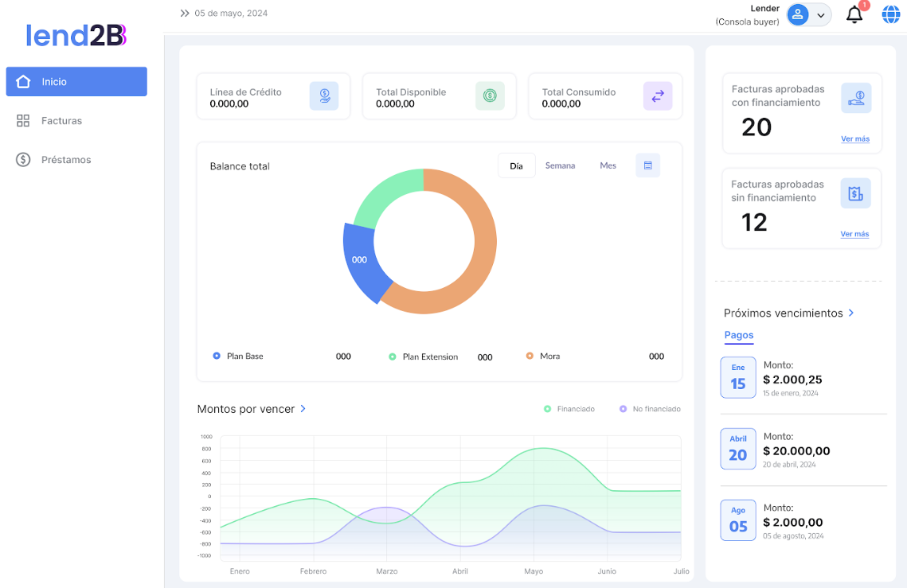907x588 pixels.
Task: Collapse sidebar with double chevron icon
Action: click(185, 14)
